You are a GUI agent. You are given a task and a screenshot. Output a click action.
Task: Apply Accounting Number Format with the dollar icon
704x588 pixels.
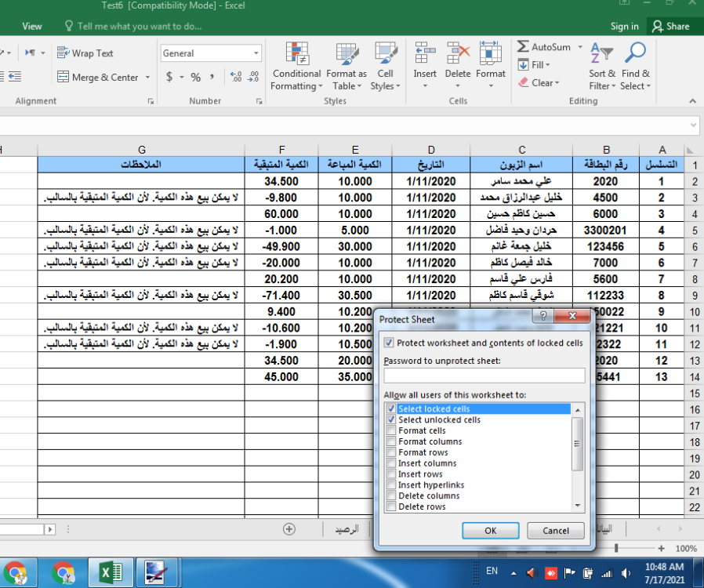pos(169,77)
